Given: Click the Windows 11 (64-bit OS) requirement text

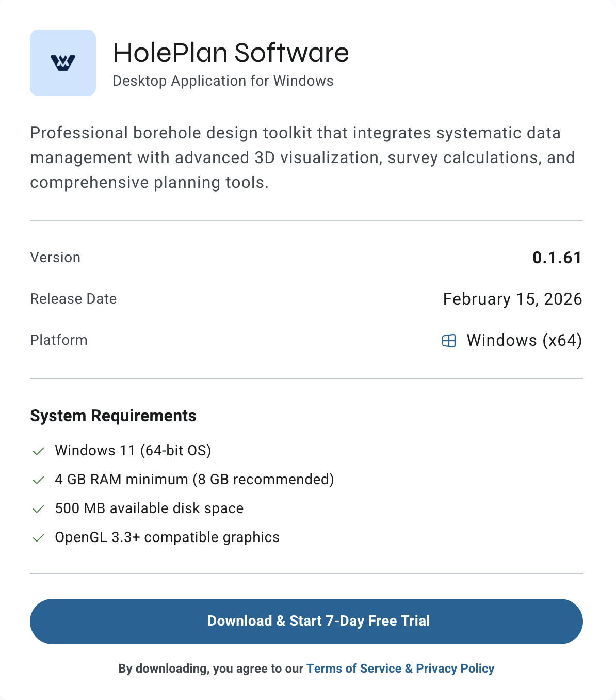Looking at the screenshot, I should (x=133, y=451).
